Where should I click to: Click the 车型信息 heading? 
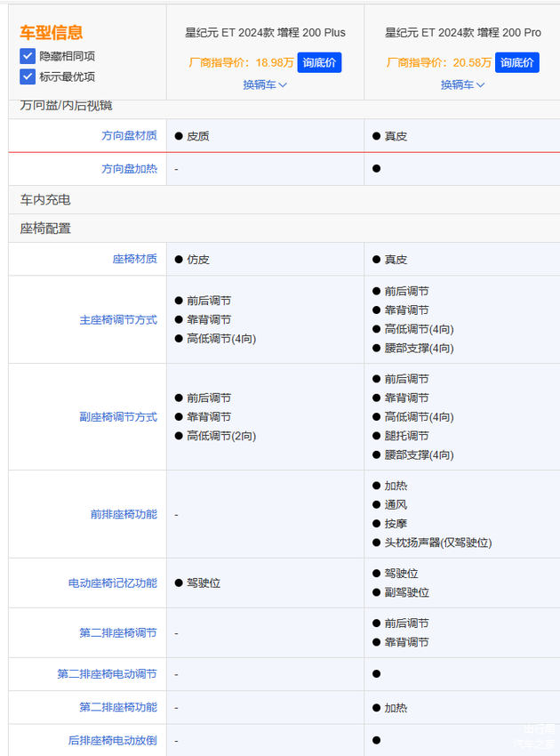pyautogui.click(x=52, y=33)
